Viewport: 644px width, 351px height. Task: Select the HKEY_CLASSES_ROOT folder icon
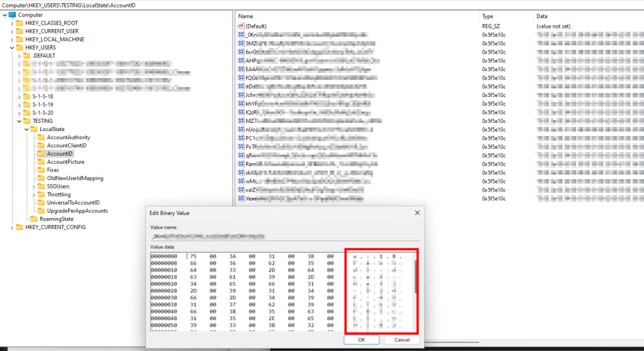click(x=19, y=23)
